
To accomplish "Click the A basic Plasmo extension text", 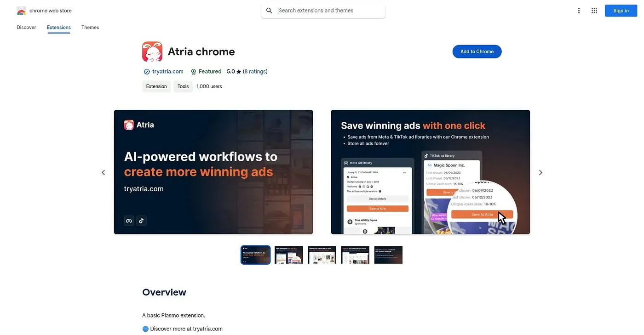I will pyautogui.click(x=174, y=315).
